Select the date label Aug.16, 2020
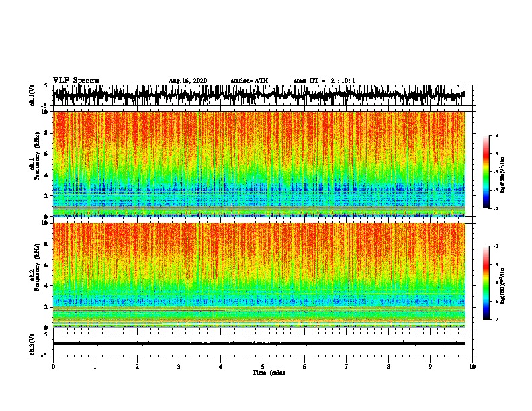 187,81
